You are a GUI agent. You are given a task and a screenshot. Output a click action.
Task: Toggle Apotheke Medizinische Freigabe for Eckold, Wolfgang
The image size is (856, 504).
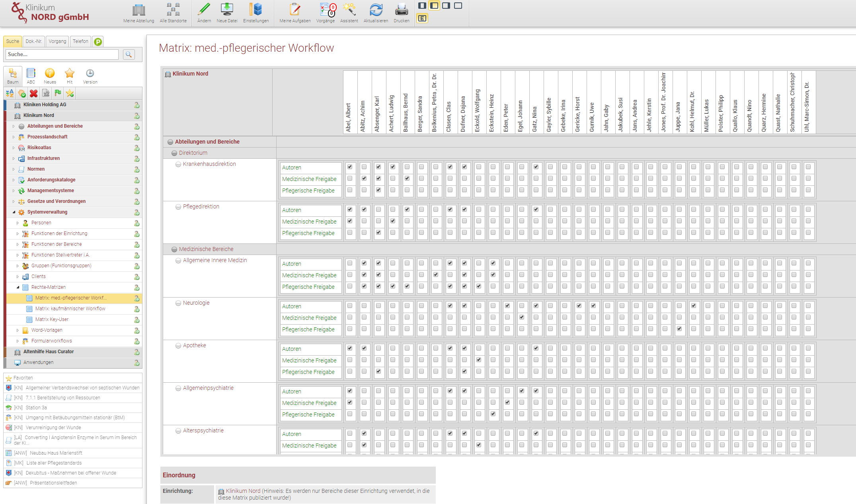pos(479,360)
